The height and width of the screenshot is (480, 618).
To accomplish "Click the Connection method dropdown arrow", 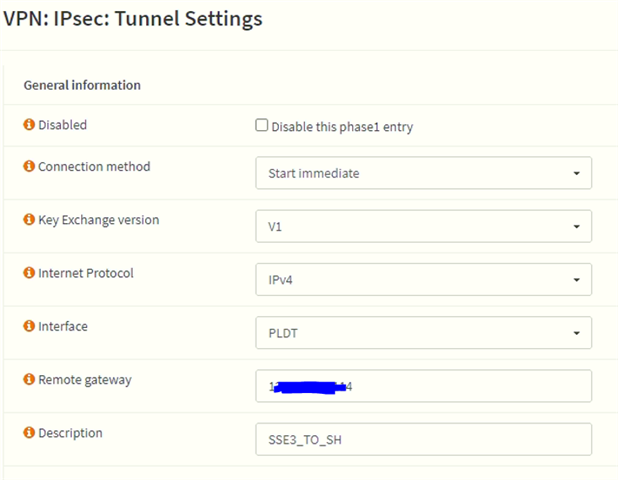I will [576, 173].
